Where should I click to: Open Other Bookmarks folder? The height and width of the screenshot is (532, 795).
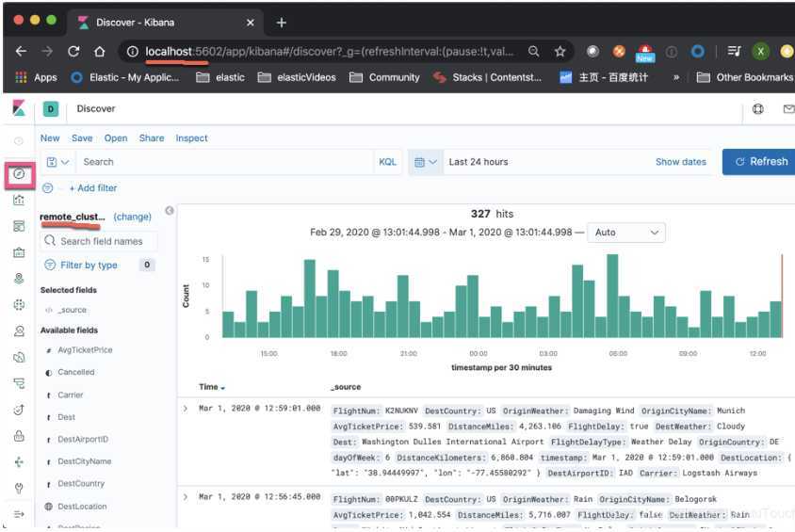[x=745, y=77]
